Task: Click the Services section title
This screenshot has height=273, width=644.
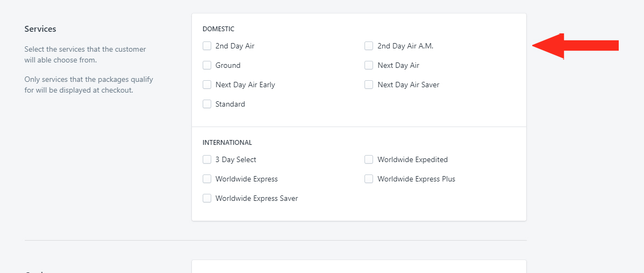Action: pos(40,29)
